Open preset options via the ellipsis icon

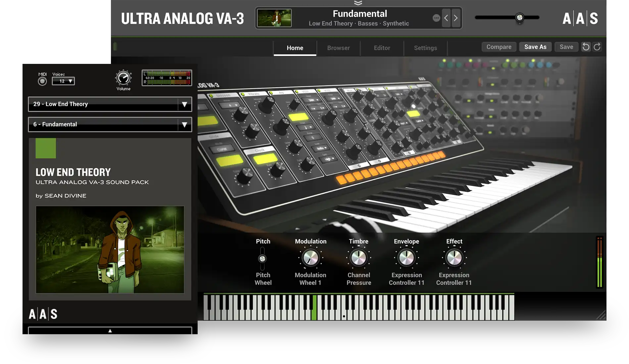coord(436,18)
